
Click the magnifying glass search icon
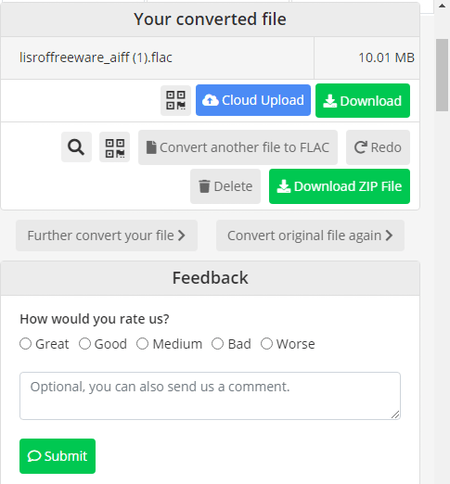76,147
